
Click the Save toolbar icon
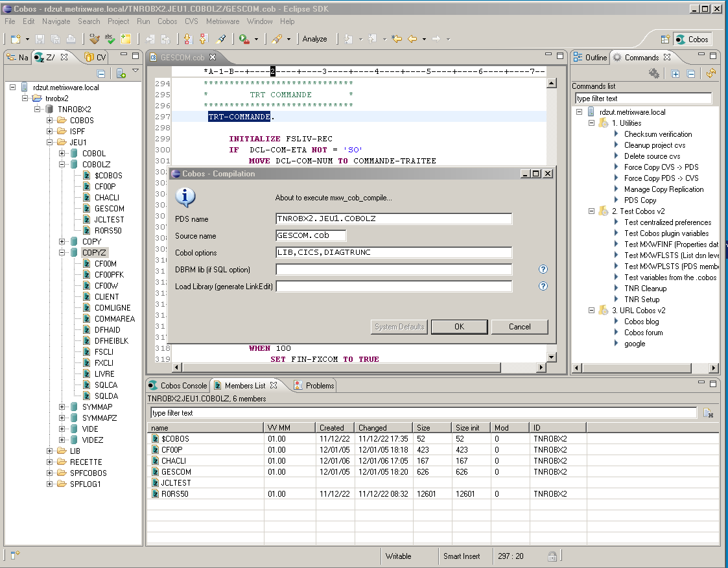[x=40, y=40]
